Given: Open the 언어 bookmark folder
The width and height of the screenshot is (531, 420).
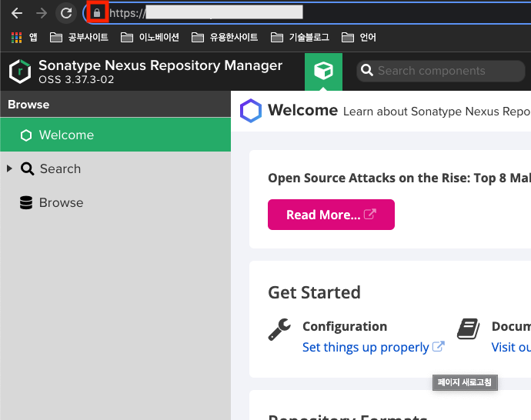Looking at the screenshot, I should click(359, 37).
